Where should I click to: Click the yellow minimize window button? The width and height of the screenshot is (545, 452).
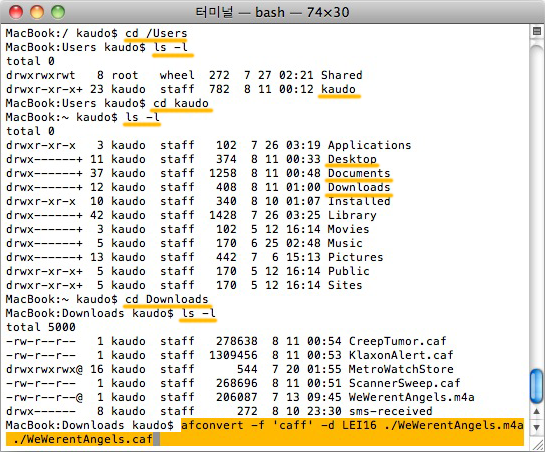coord(37,12)
